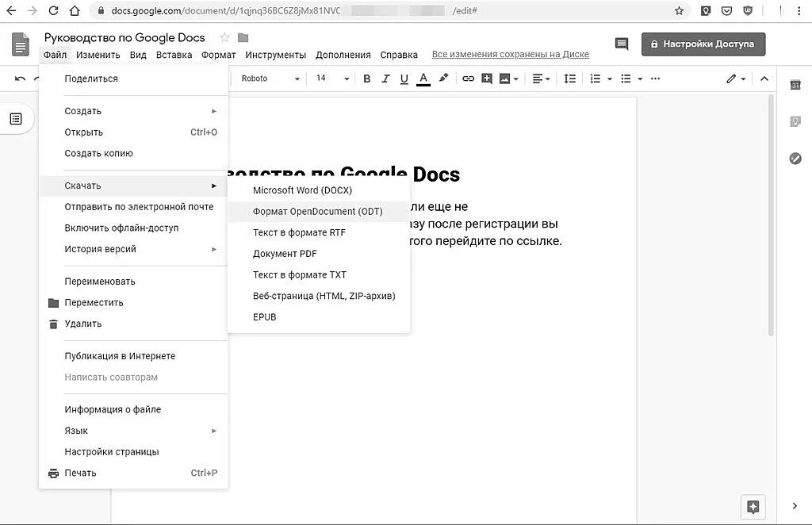Open the Вставка menu
The image size is (812, 525).
pos(174,55)
